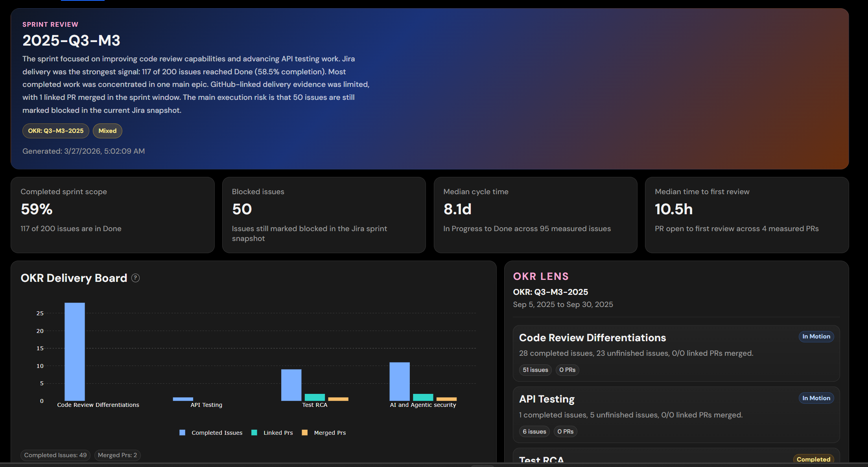
Task: Select 0 PRs chip under Code Review Differentiations
Action: click(567, 370)
